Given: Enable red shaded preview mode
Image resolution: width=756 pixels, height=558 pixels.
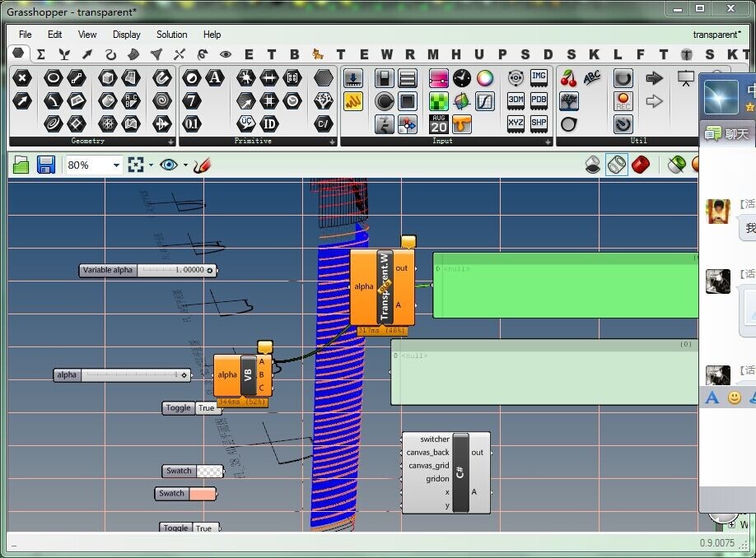Looking at the screenshot, I should (641, 165).
